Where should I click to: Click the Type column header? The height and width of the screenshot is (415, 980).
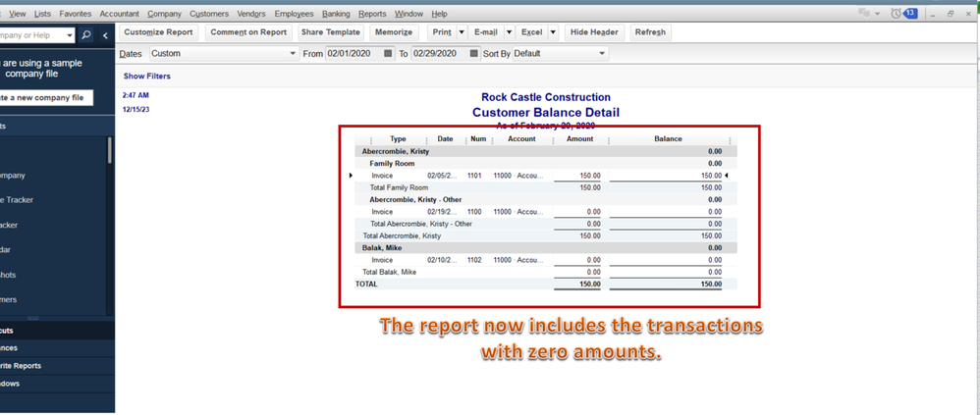(x=398, y=139)
